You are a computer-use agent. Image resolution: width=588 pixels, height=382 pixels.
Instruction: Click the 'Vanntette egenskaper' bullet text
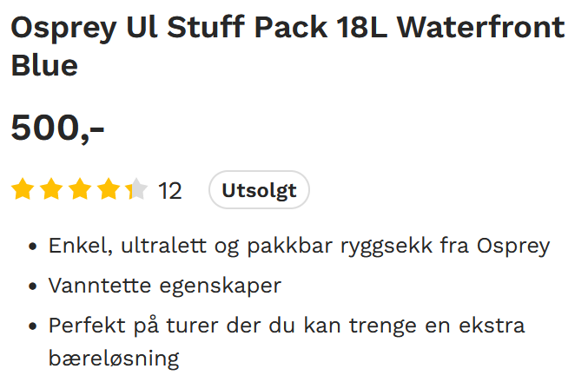tap(164, 286)
